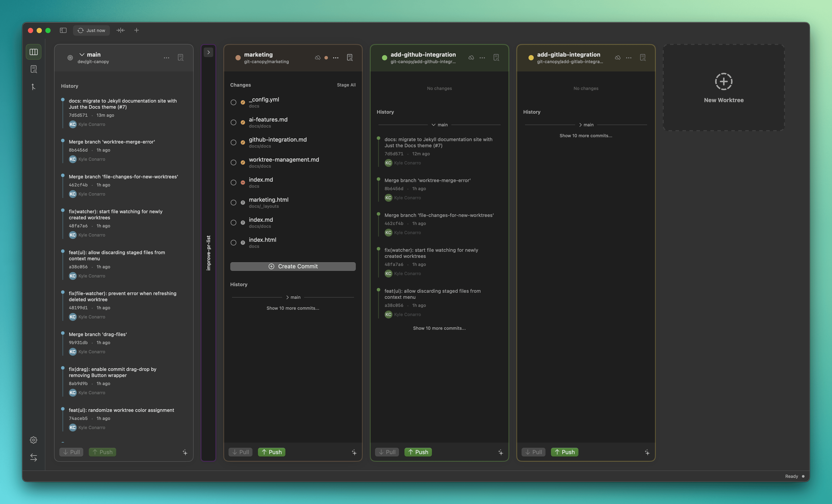Select the column layout view in the sidebar
Screen dimensions: 832x504
point(33,52)
